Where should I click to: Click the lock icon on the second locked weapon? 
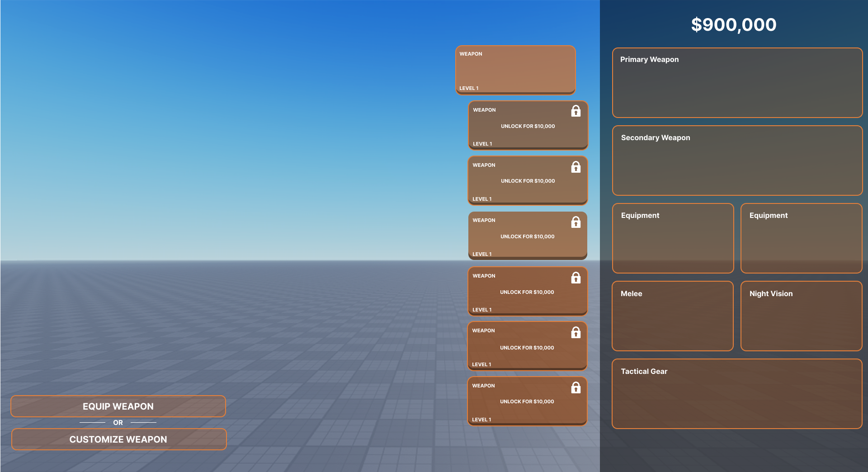[x=576, y=167]
